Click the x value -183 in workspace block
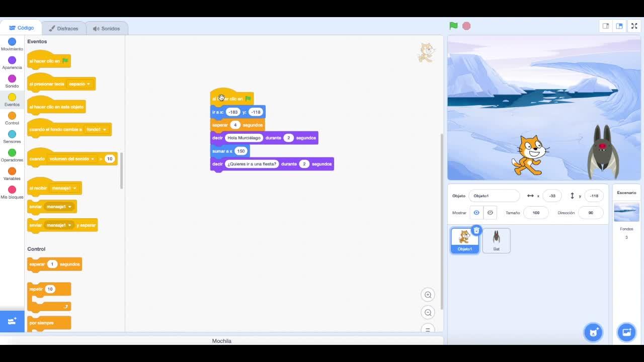Viewport: 644px width, 362px height. tap(233, 112)
